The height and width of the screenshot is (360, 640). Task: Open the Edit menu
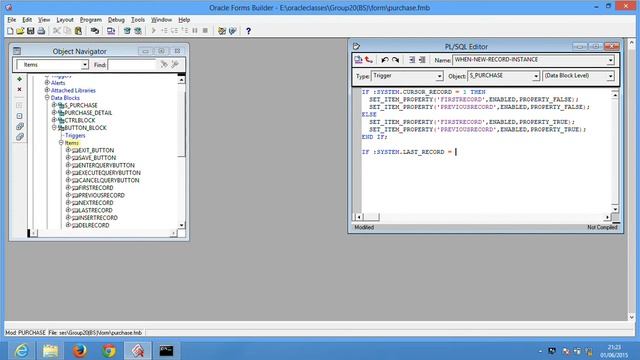click(x=27, y=20)
